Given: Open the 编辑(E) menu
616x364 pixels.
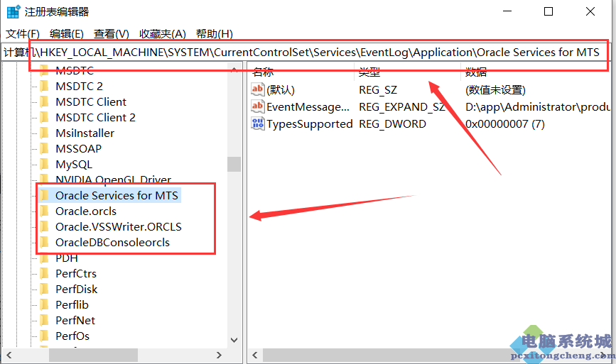Looking at the screenshot, I should pyautogui.click(x=66, y=34).
